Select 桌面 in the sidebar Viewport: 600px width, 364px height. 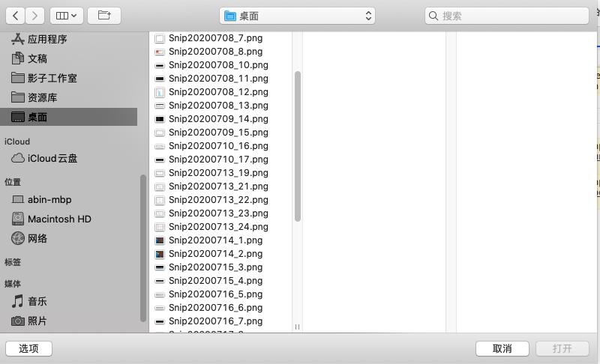pos(69,117)
